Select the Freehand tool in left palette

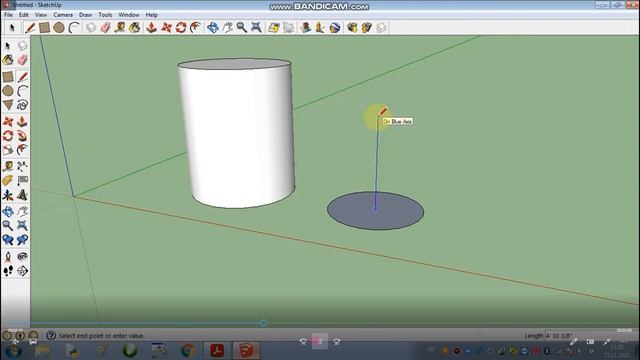[22, 105]
